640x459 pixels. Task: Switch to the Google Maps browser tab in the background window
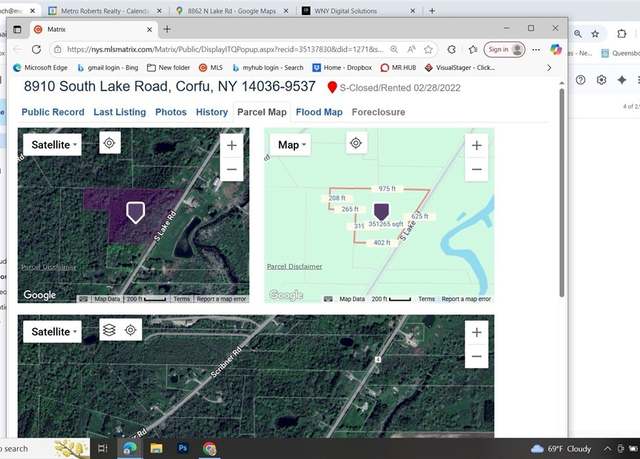coord(231,11)
